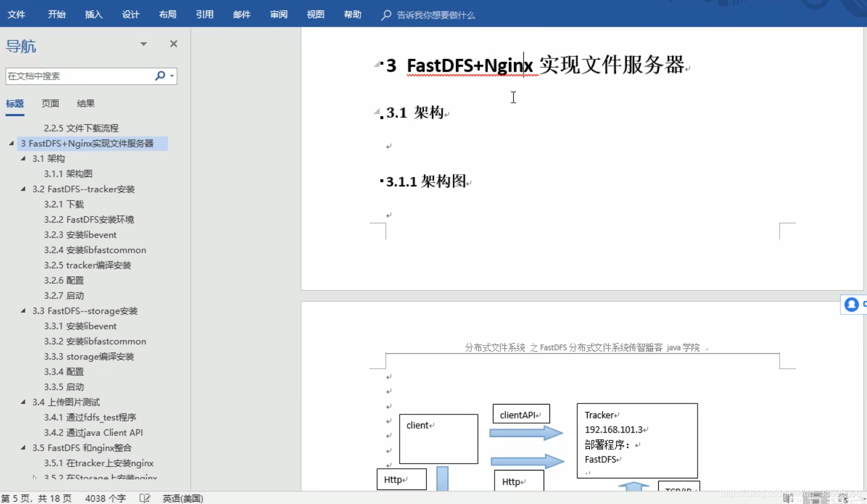867x504 pixels.
Task: Click the 'Tell me what you want' search icon
Action: [x=386, y=15]
